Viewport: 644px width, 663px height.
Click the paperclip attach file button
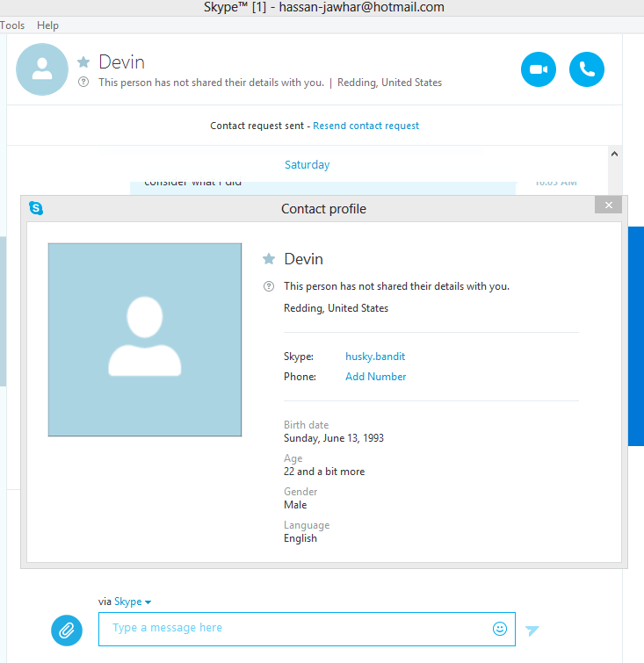pyautogui.click(x=67, y=631)
